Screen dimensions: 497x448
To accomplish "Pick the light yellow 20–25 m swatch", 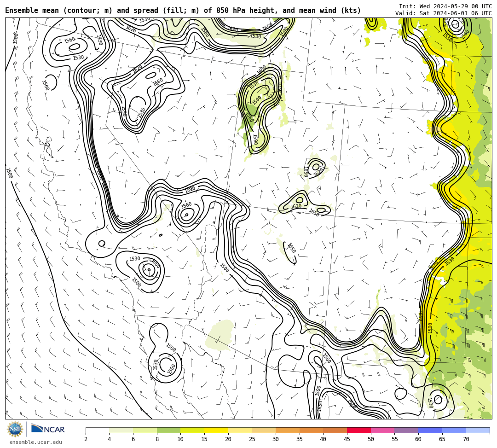I will coord(240,430).
